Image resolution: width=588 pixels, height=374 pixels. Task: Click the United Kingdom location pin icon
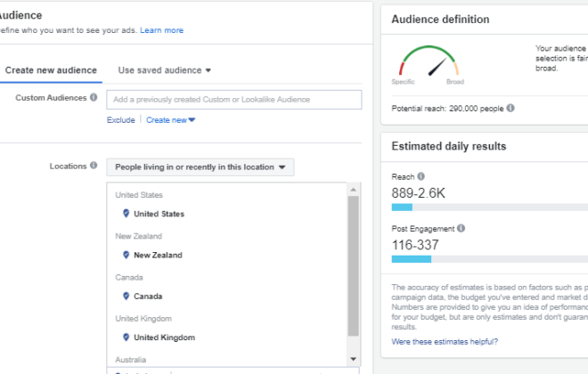[x=126, y=337]
